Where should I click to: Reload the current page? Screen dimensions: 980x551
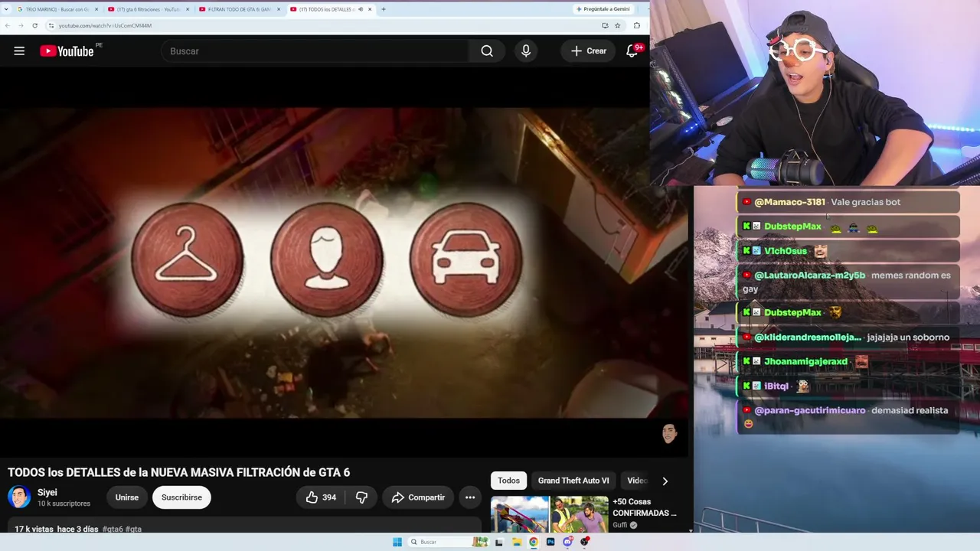[34, 25]
